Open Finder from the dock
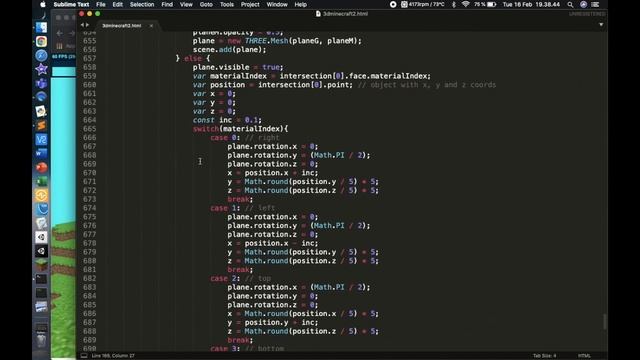The image size is (640, 360). 41,27
